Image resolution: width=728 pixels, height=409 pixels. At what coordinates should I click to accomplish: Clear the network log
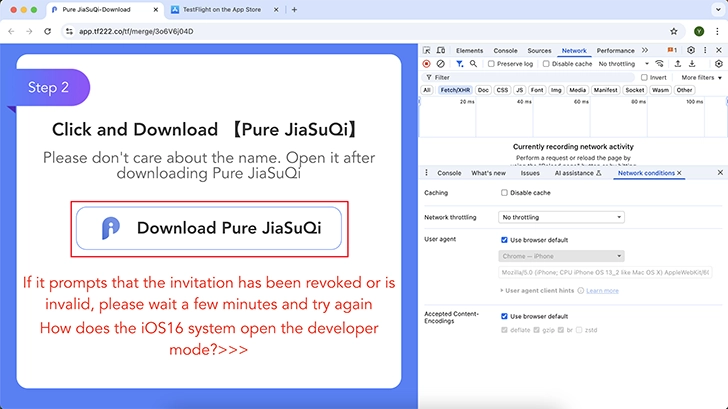440,64
